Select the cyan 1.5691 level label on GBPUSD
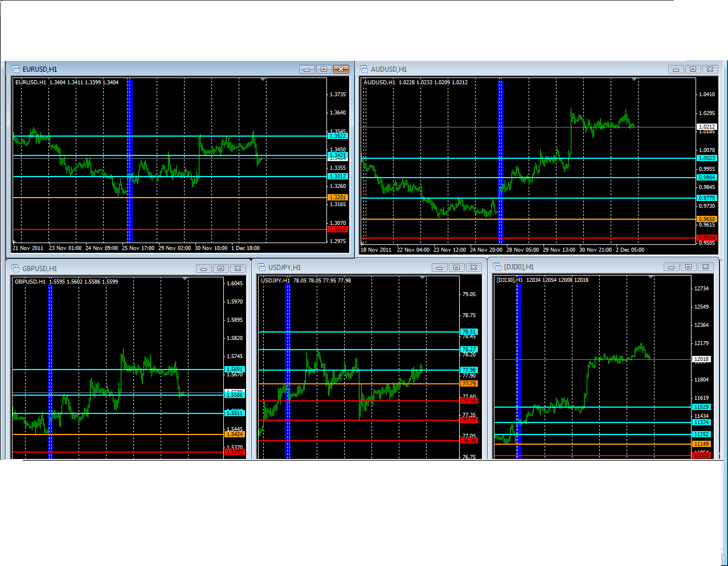The height and width of the screenshot is (566, 728). [235, 370]
